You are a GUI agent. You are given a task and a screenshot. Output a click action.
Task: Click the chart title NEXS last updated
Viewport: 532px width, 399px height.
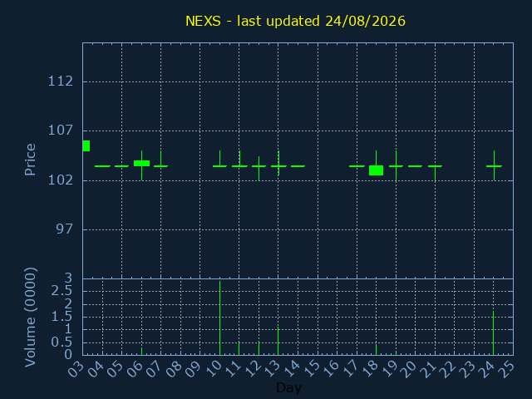pyautogui.click(x=295, y=21)
